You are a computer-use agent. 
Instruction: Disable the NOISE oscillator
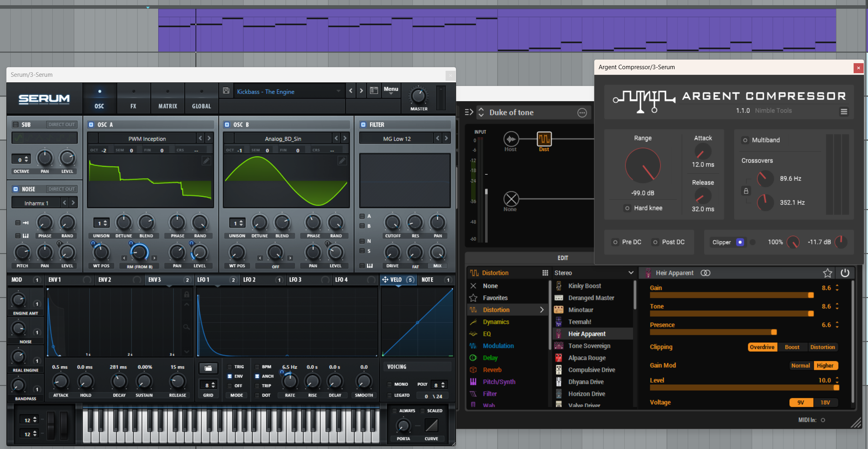(x=16, y=189)
